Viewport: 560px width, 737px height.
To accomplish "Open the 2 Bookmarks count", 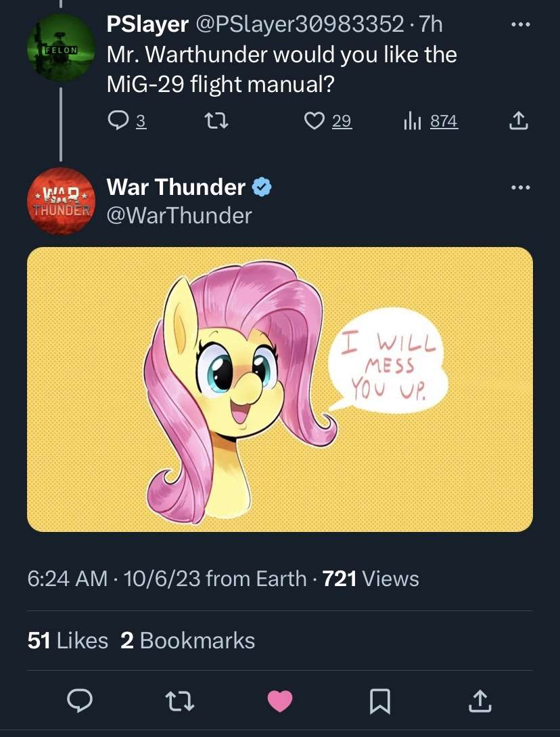I will (x=187, y=640).
